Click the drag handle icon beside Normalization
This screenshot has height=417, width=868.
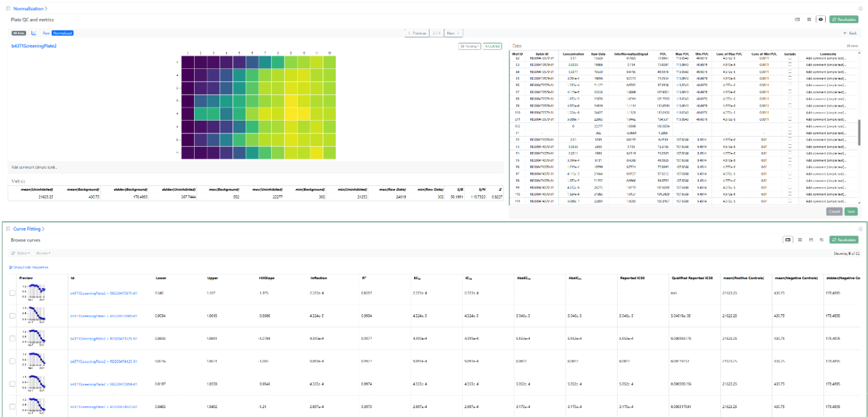pyautogui.click(x=8, y=8)
